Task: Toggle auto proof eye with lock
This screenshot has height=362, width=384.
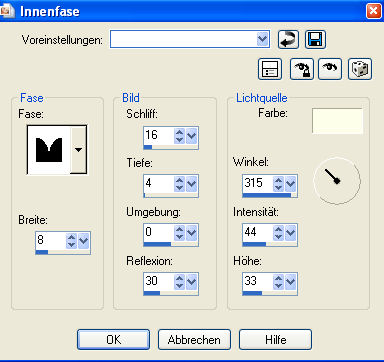Action: click(x=302, y=69)
